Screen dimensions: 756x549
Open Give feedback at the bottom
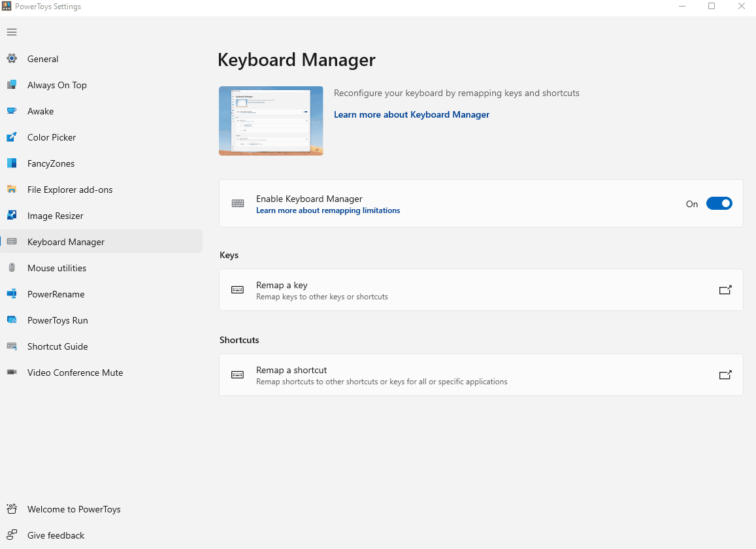coord(56,535)
